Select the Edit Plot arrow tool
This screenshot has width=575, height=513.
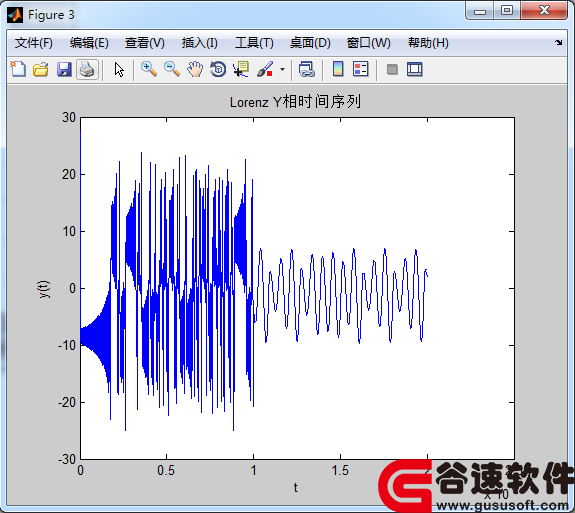pyautogui.click(x=119, y=69)
